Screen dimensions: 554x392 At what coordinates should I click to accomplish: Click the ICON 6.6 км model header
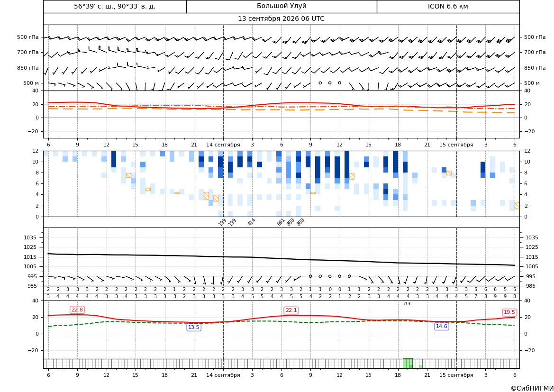click(448, 6)
